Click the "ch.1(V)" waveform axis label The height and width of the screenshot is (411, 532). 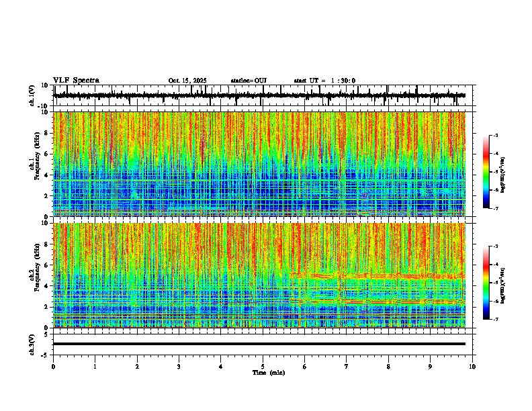pyautogui.click(x=32, y=95)
